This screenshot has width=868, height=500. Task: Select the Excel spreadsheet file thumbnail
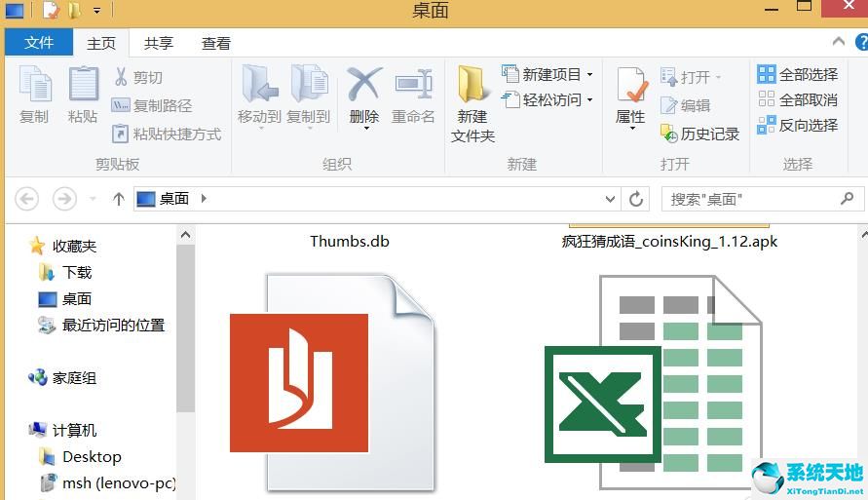point(654,382)
